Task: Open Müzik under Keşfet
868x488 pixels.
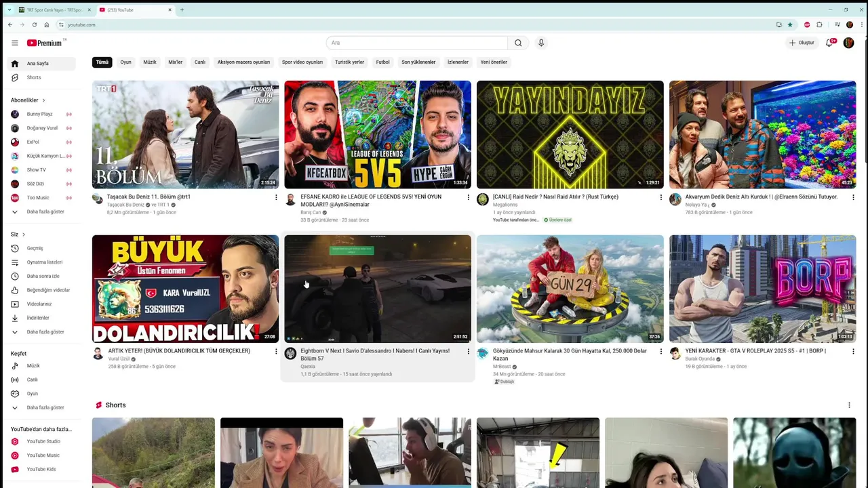Action: (x=41, y=366)
